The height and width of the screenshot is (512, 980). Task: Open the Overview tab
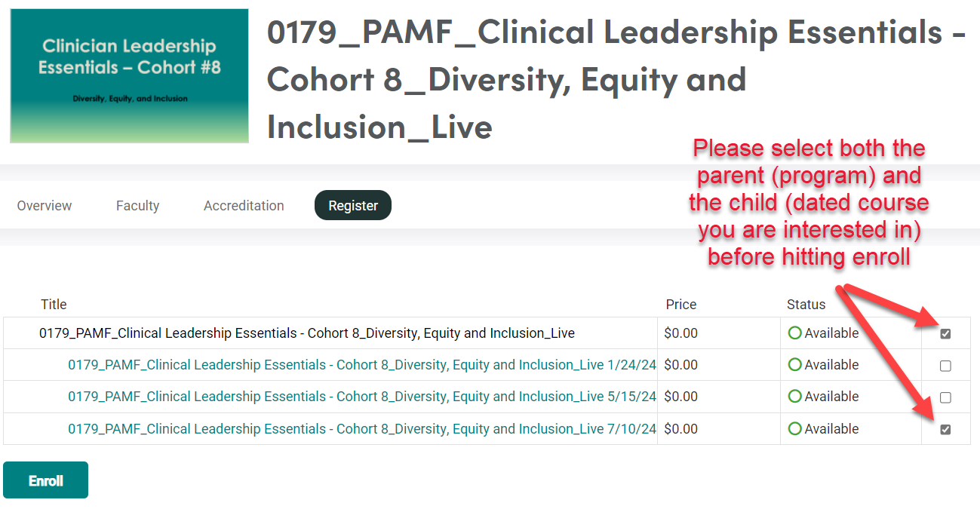pos(45,206)
